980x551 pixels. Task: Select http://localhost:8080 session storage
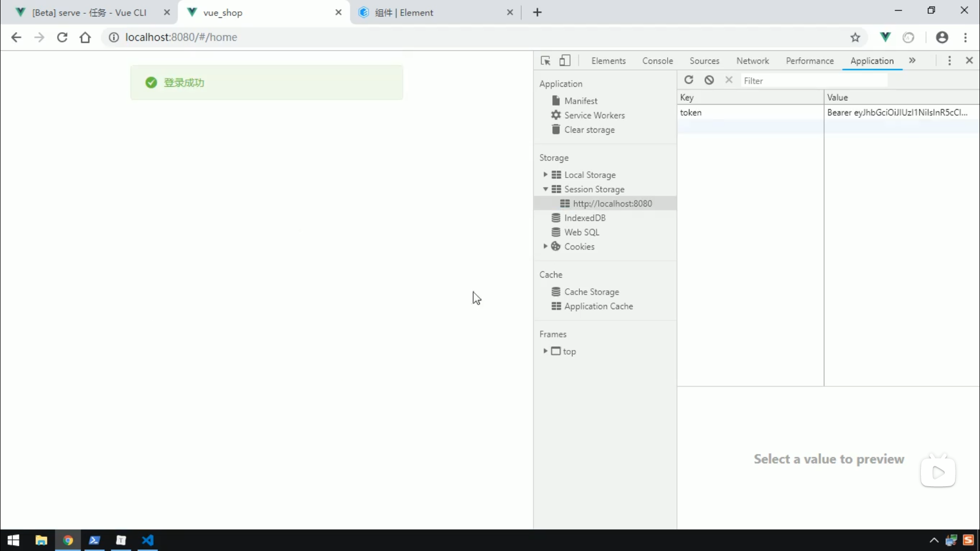point(612,203)
